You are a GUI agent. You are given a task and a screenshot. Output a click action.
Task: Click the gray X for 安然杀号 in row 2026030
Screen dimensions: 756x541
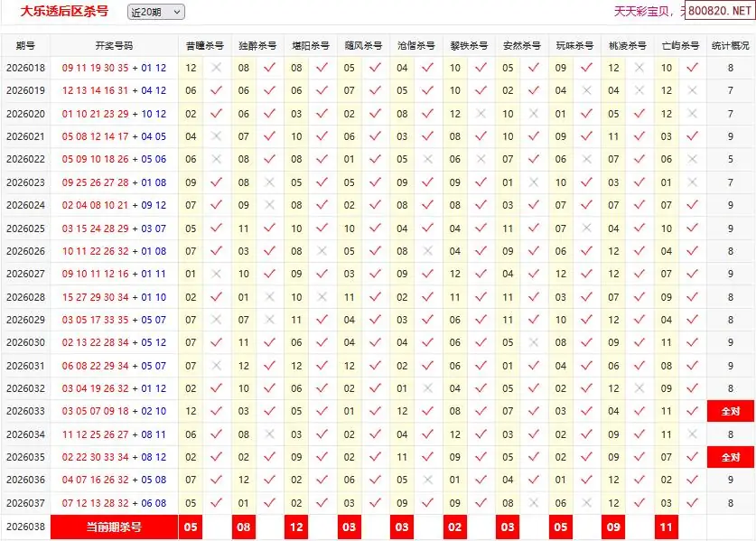(x=533, y=342)
